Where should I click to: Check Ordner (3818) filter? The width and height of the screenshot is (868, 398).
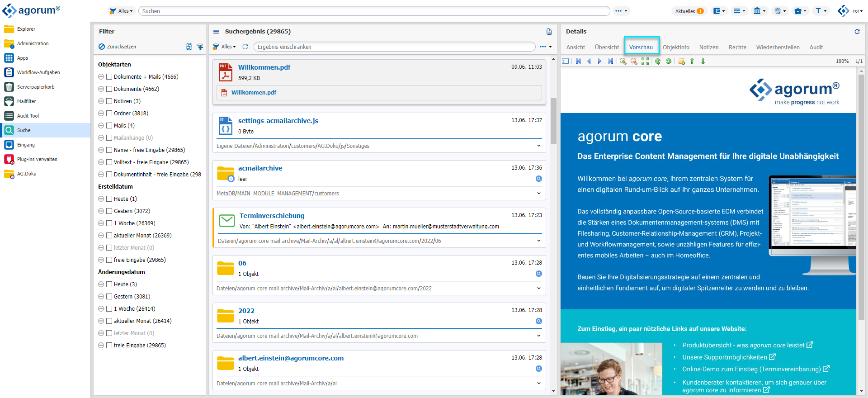tap(109, 114)
